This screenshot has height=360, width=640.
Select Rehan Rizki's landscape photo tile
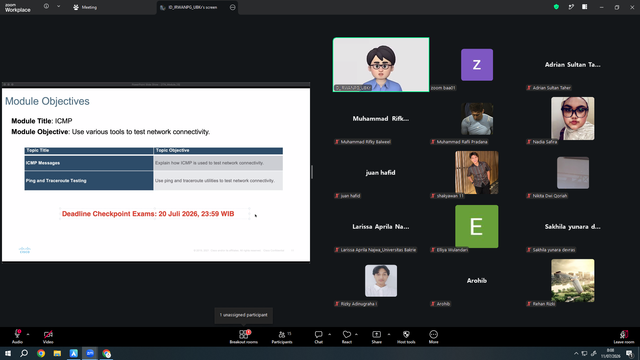[573, 280]
